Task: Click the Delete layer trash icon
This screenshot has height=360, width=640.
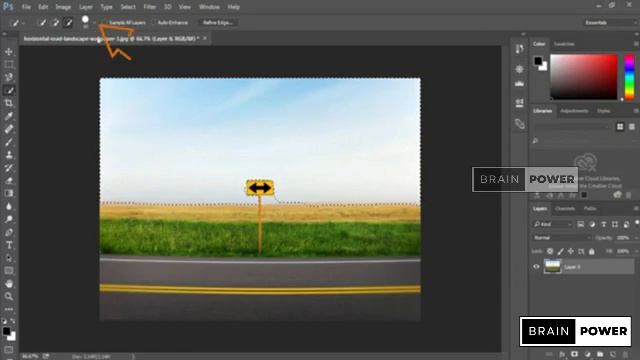Action: coord(625,354)
